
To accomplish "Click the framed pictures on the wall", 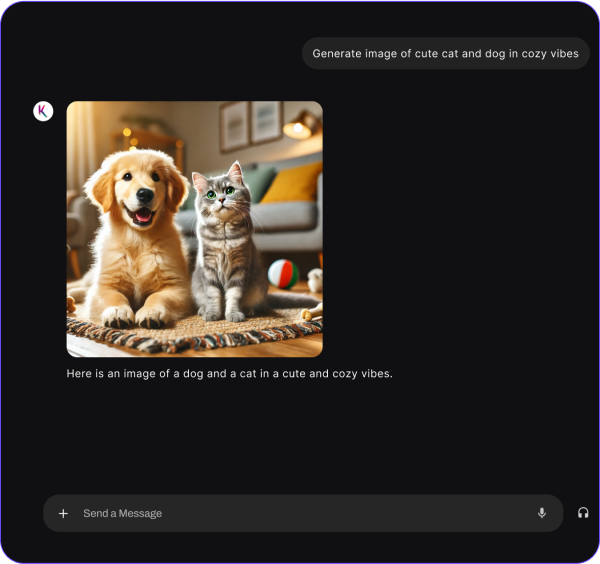I will point(251,124).
